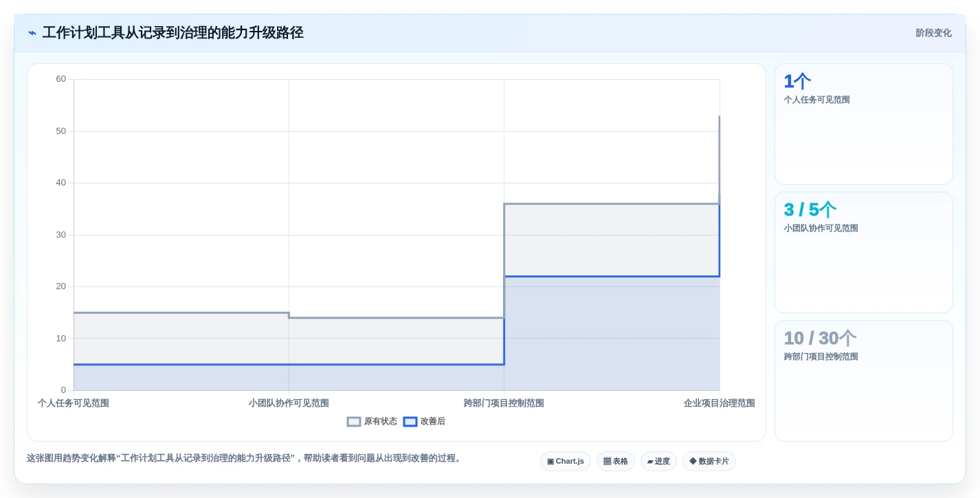Click the lightning icon beside the title
The width and height of the screenshot is (980, 498).
[32, 33]
